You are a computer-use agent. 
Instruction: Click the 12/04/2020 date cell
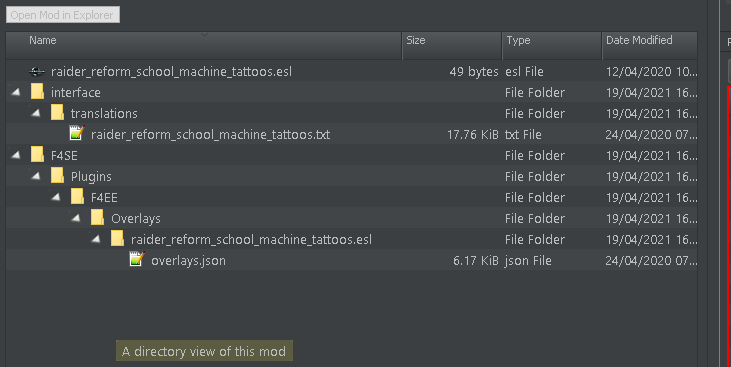pyautogui.click(x=651, y=71)
